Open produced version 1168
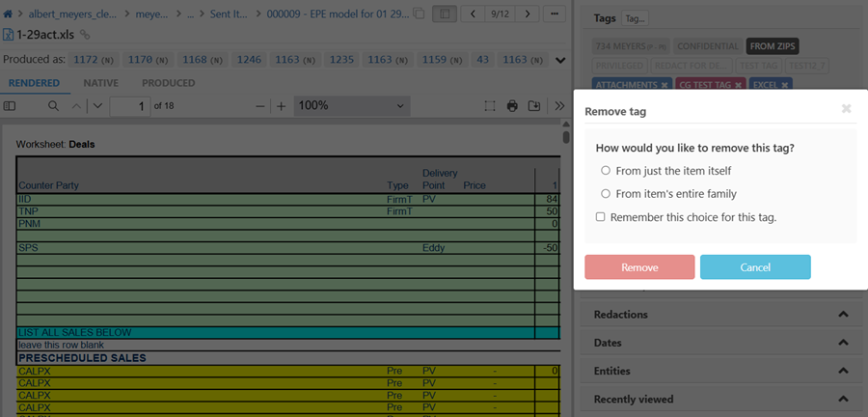This screenshot has height=417, width=868. (203, 60)
